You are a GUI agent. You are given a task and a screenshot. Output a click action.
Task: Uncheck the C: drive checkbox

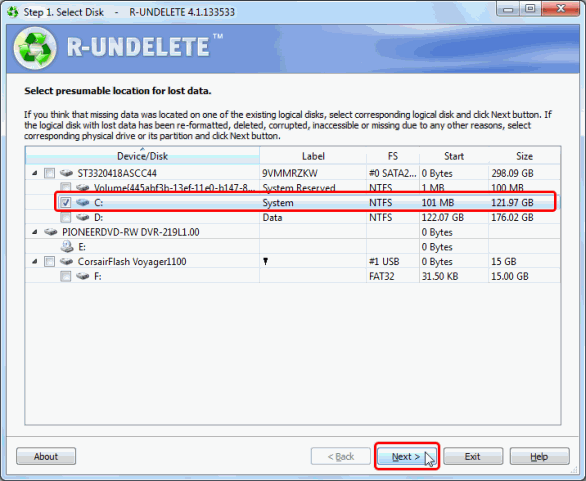pyautogui.click(x=66, y=203)
